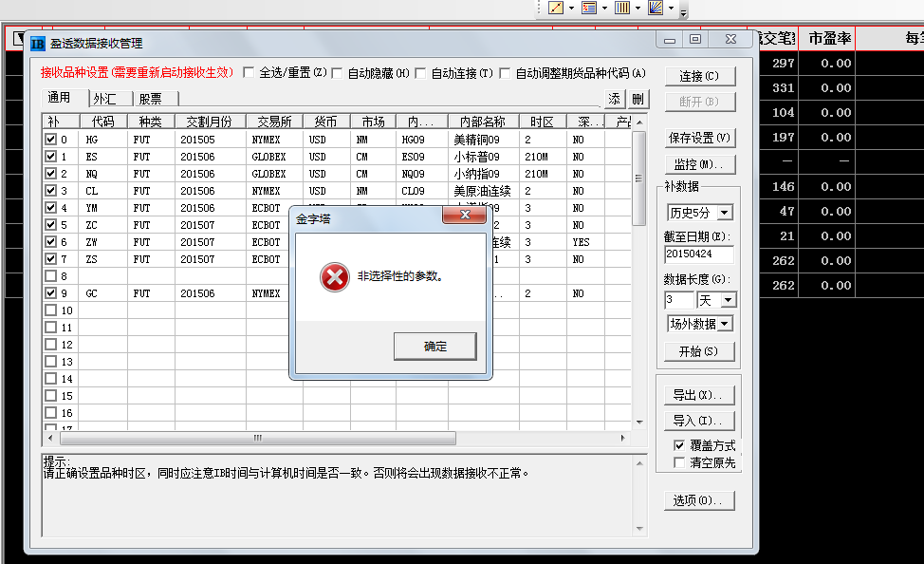Click the 截至日期 date input field
The width and height of the screenshot is (924, 564).
pyautogui.click(x=699, y=254)
